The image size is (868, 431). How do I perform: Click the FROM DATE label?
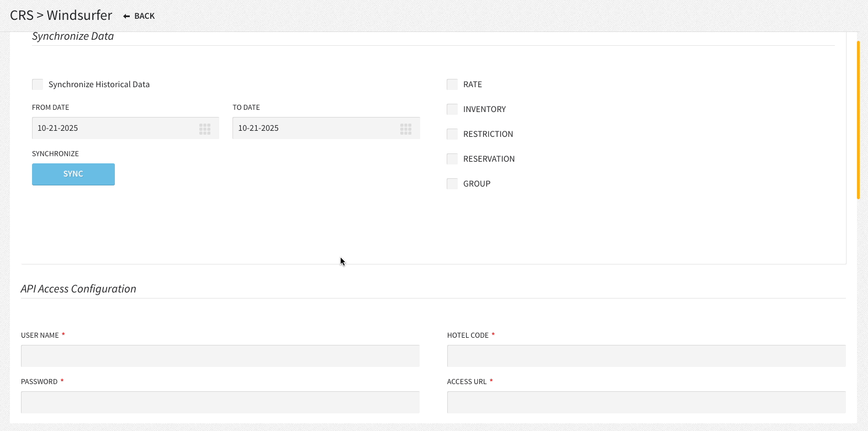tap(51, 108)
